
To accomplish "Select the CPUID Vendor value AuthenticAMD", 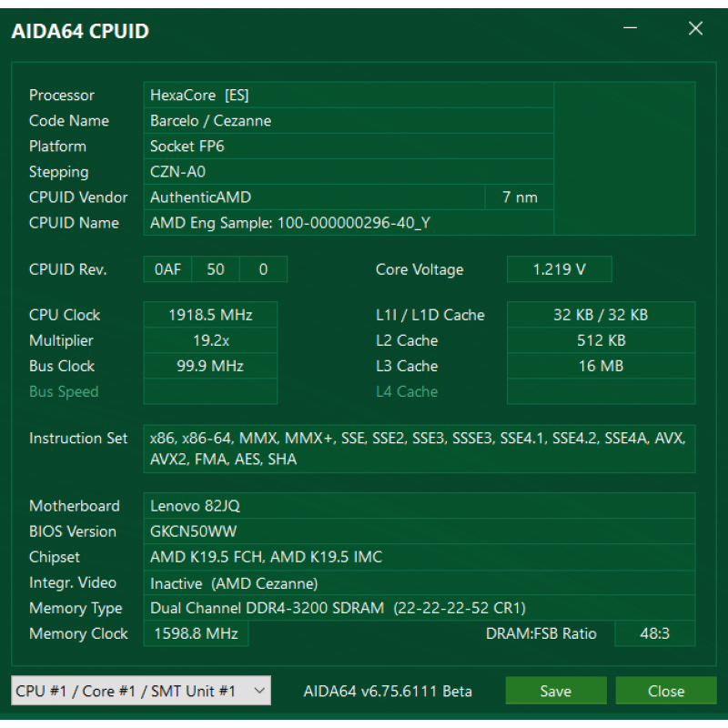I will [x=314, y=197].
